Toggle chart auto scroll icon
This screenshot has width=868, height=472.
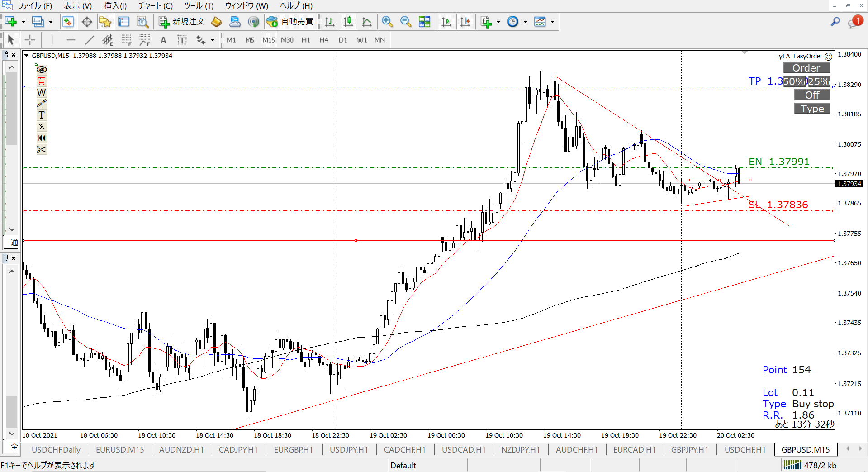point(446,21)
